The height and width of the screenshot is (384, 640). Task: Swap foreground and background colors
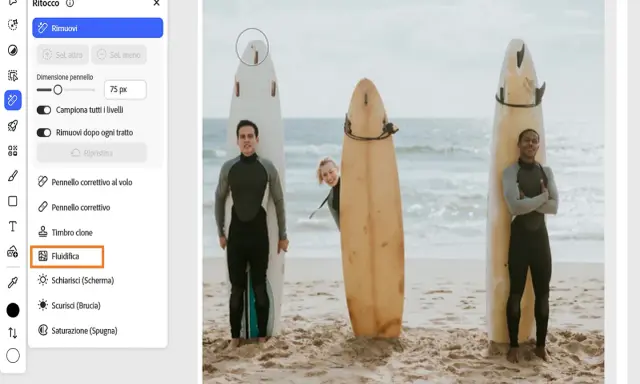coord(13,333)
